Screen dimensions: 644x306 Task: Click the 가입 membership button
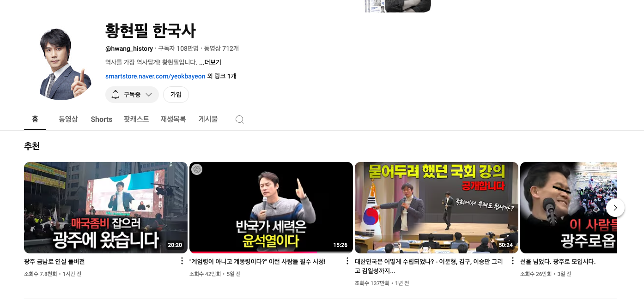pos(176,95)
